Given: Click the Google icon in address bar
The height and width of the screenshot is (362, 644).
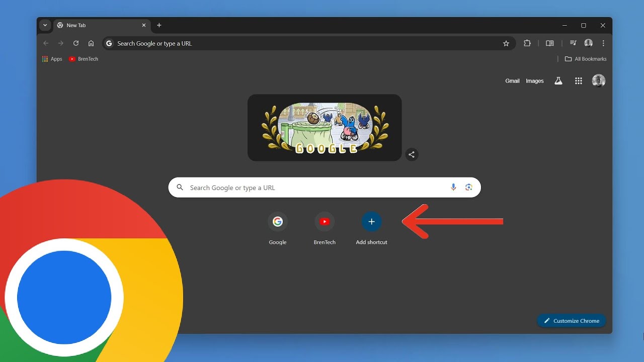Looking at the screenshot, I should point(109,43).
